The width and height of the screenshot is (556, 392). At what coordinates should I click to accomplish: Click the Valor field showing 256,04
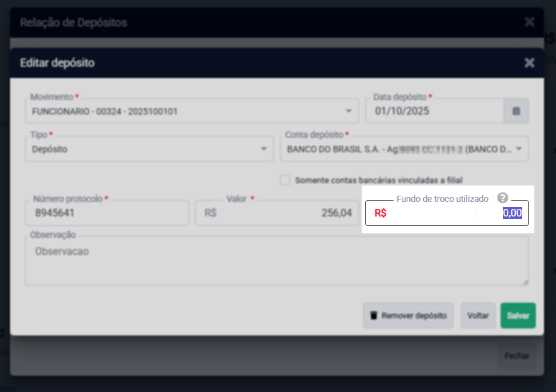click(277, 213)
